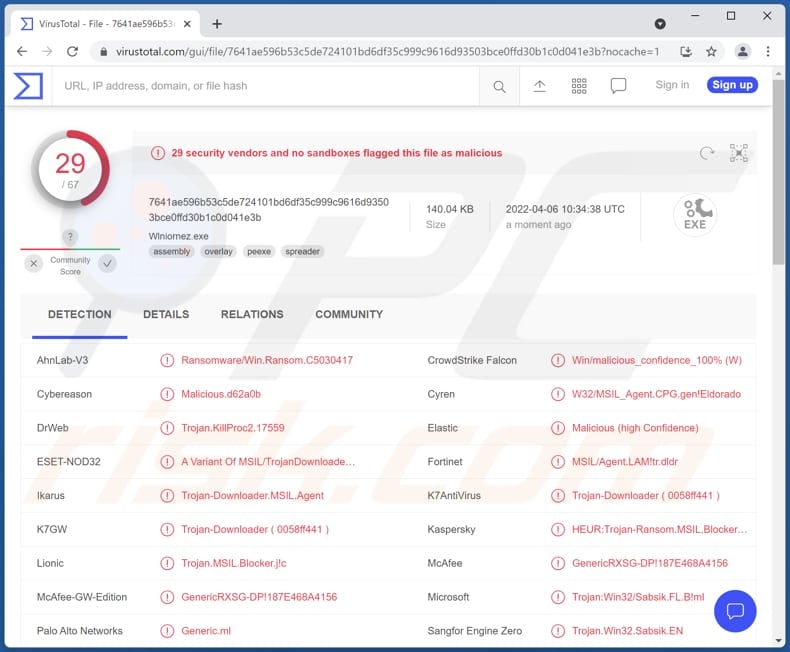The width and height of the screenshot is (790, 652).
Task: Switch to the DETECTION tab
Action: click(80, 314)
